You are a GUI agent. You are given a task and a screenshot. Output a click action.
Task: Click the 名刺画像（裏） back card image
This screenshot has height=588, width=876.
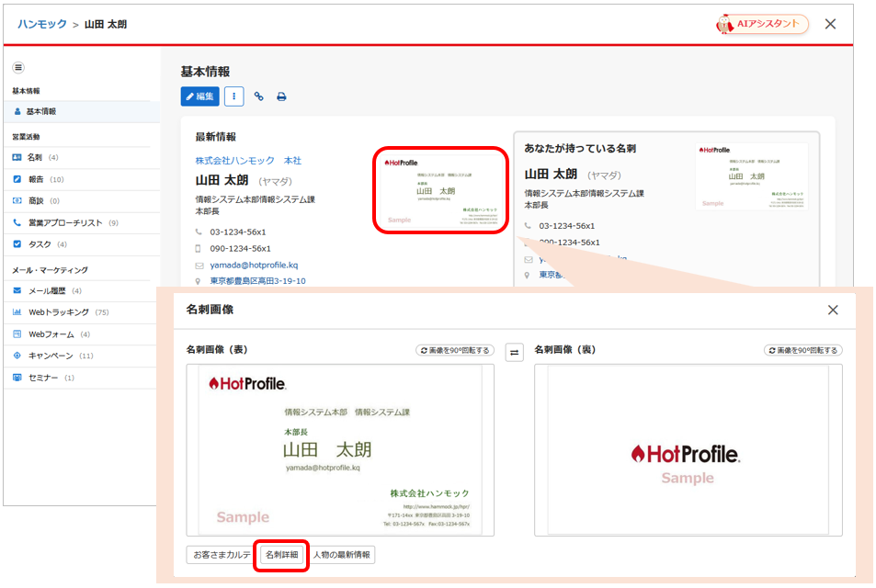688,450
